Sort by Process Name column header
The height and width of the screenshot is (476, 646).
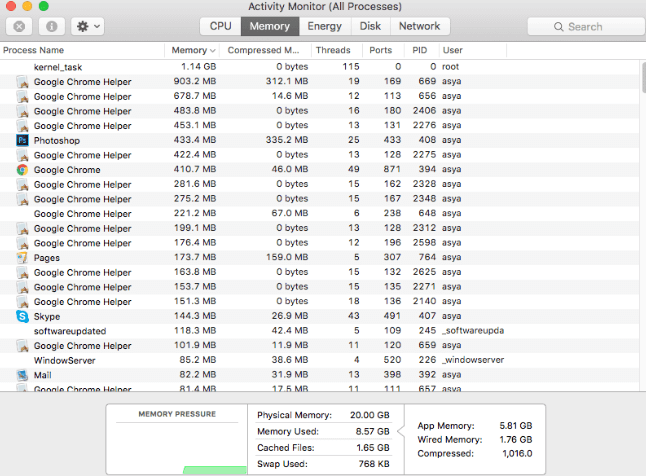82,50
